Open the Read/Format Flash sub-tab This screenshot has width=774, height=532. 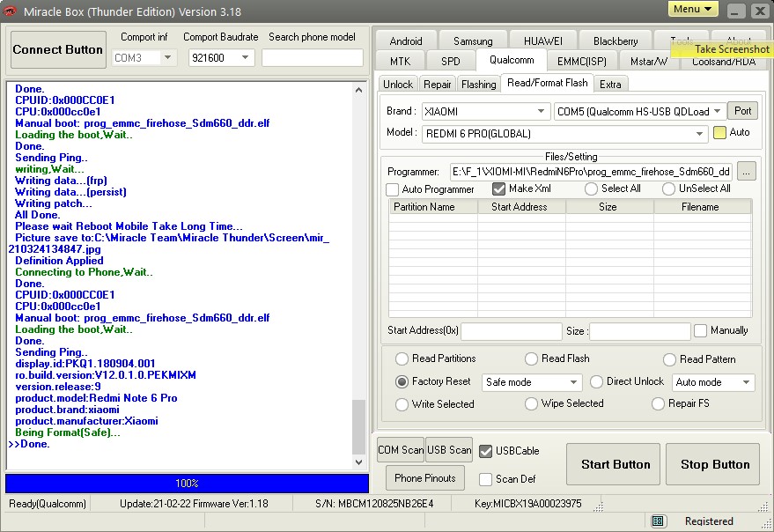point(548,83)
